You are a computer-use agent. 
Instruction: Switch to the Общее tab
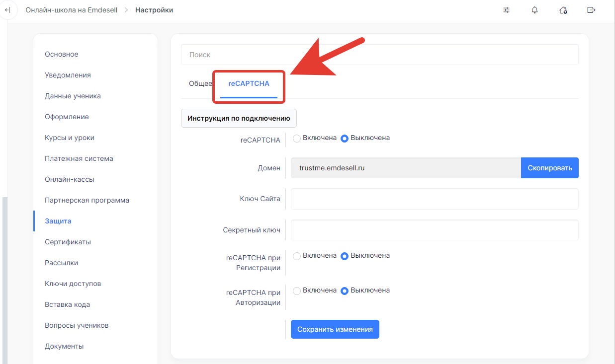(200, 83)
